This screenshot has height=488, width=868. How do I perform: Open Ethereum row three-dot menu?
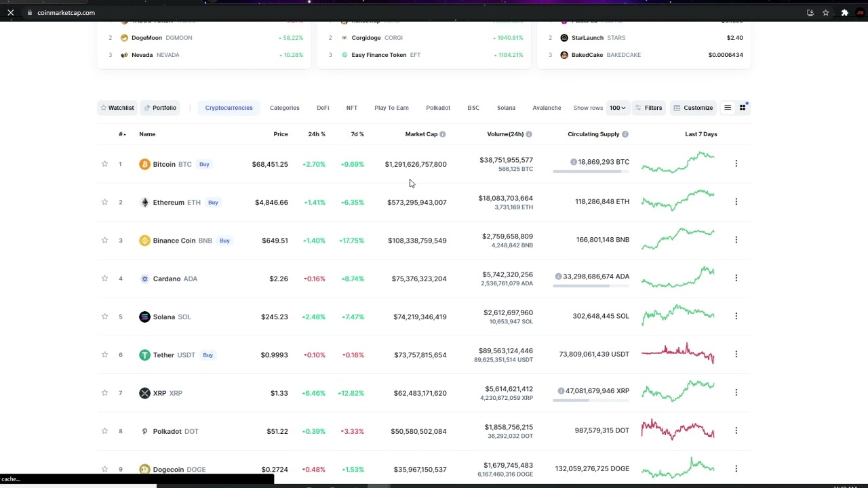736,201
